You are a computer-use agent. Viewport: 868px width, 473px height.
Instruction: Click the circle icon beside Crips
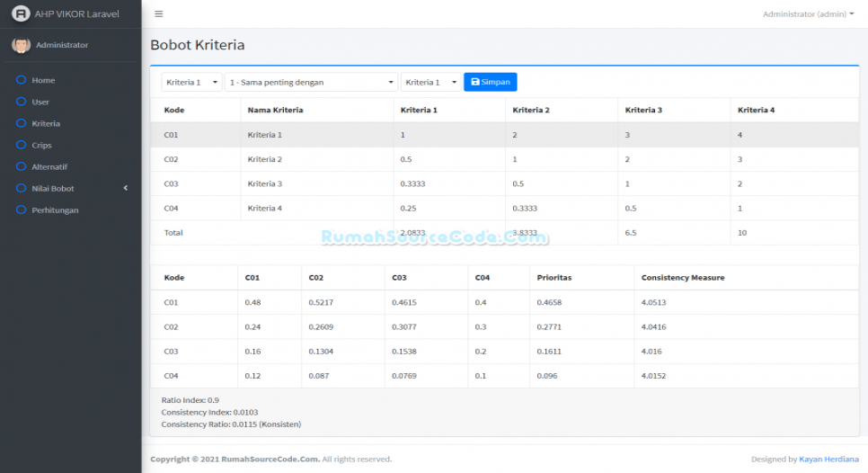click(x=21, y=145)
